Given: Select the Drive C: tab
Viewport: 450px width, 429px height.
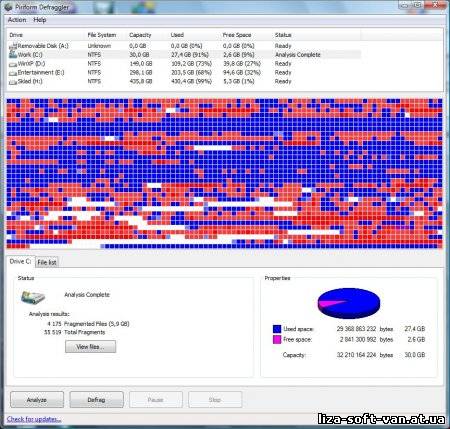Looking at the screenshot, I should (x=20, y=261).
